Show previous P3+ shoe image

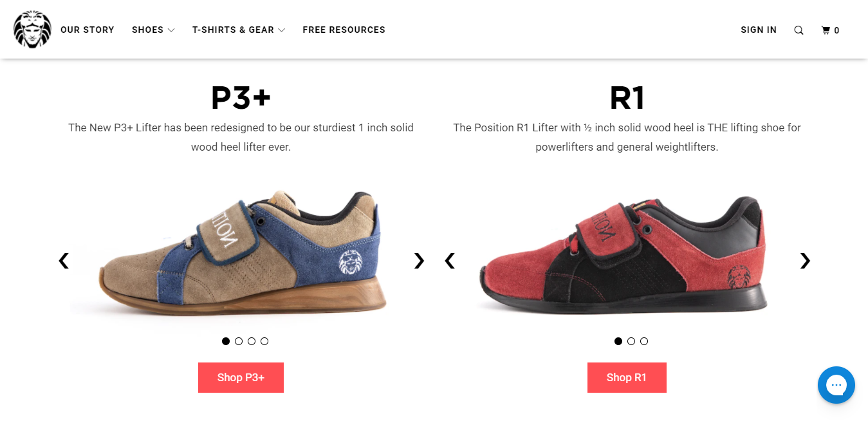64,261
